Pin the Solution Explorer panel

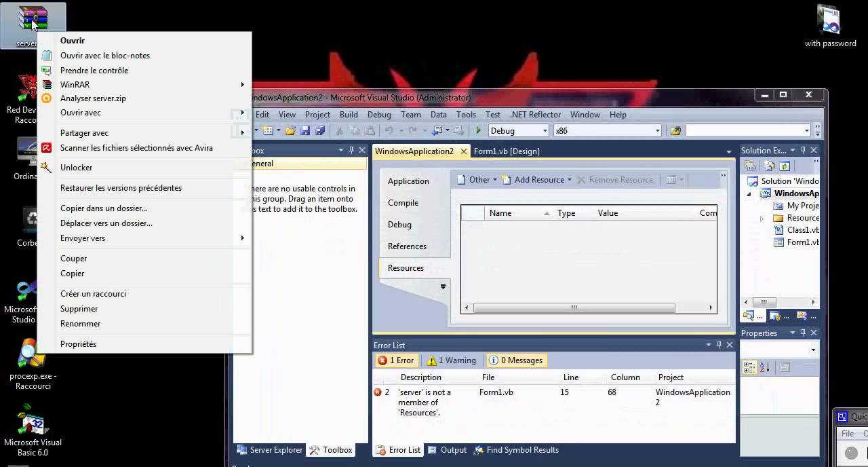point(803,151)
